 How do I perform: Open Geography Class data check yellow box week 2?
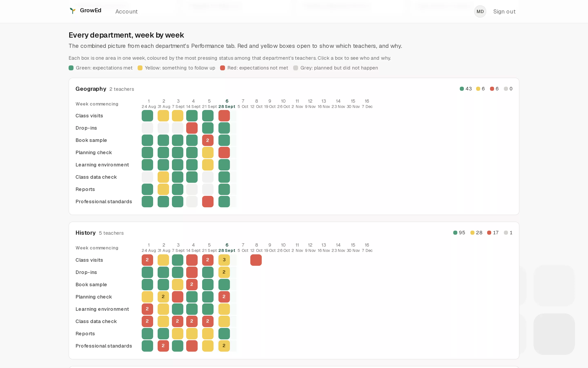[x=163, y=177]
